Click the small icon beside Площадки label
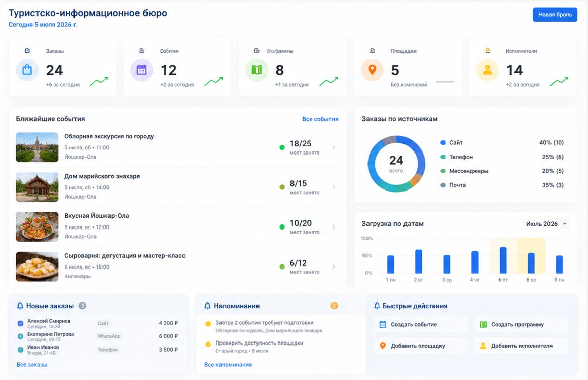This screenshot has width=588, height=380. [372, 51]
